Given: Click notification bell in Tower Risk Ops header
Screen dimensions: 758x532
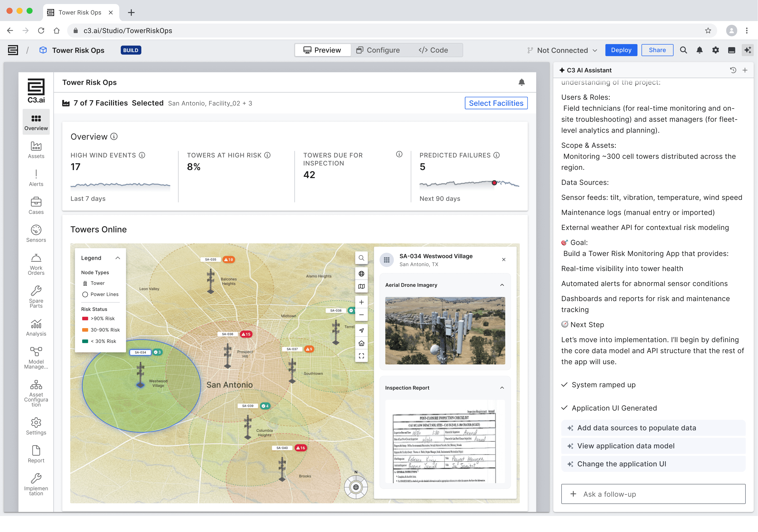Looking at the screenshot, I should click(x=521, y=82).
